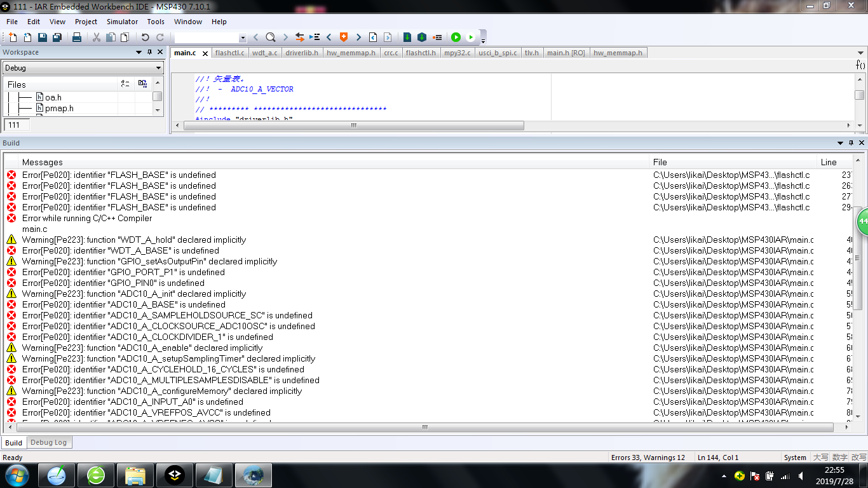Viewport: 868px width, 488px height.
Task: Click the Go To line icon
Action: tap(314, 37)
